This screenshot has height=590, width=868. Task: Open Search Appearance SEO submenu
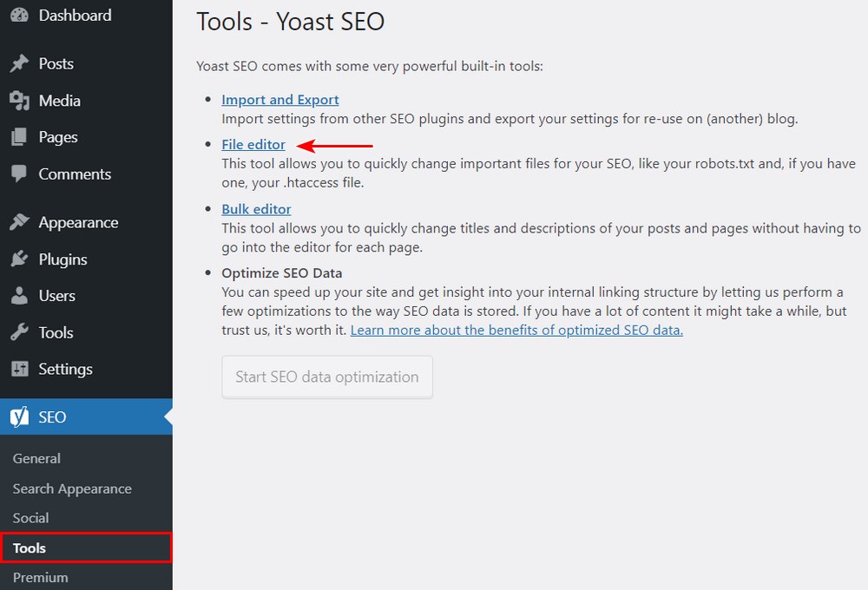pos(73,488)
